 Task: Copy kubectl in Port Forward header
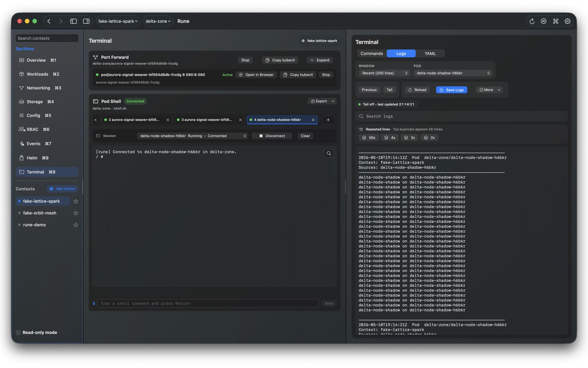click(x=280, y=60)
